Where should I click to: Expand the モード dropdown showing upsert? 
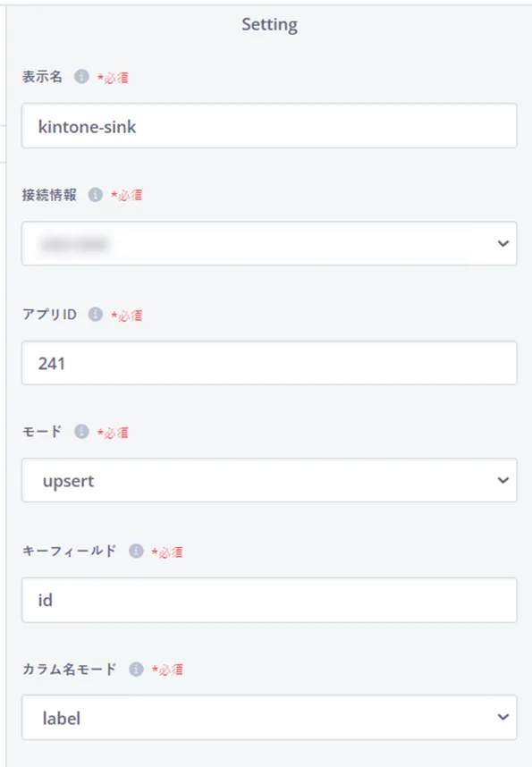coord(269,480)
